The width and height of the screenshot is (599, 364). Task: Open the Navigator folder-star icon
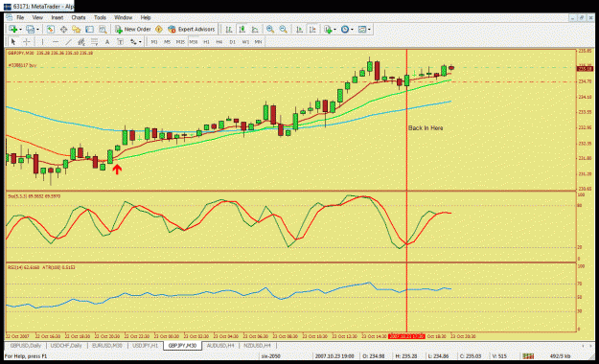pyautogui.click(x=77, y=30)
